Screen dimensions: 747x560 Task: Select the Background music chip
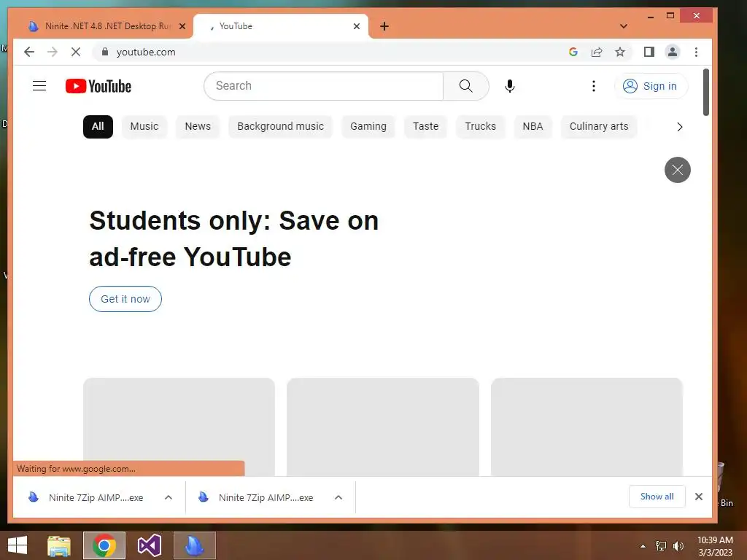click(x=280, y=126)
